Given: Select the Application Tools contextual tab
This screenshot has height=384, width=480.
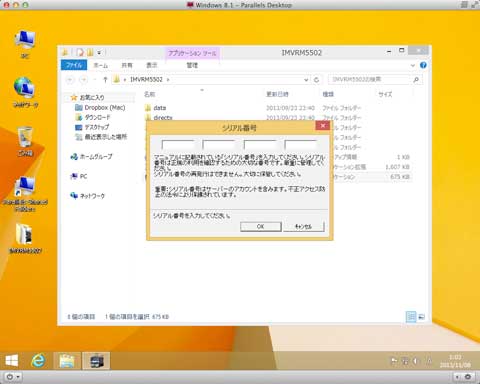Looking at the screenshot, I should coord(192,53).
